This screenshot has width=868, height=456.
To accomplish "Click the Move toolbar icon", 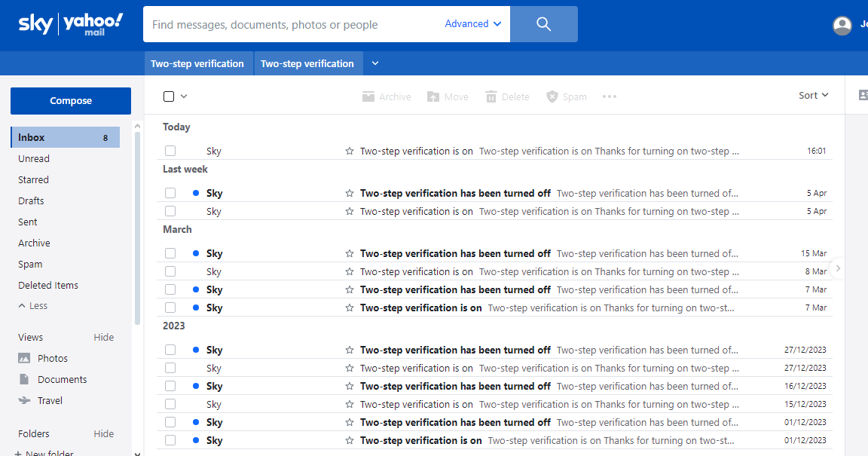I will click(433, 96).
